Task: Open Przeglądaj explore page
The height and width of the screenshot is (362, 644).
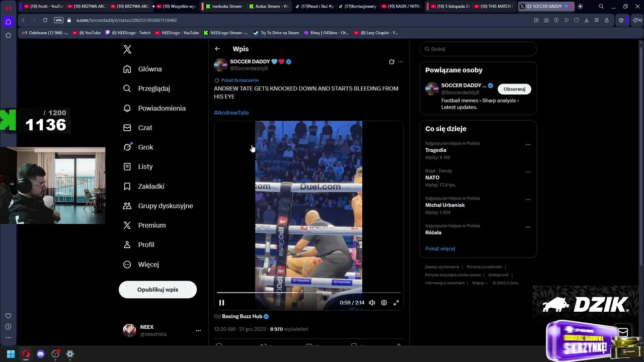Action: 147,88
